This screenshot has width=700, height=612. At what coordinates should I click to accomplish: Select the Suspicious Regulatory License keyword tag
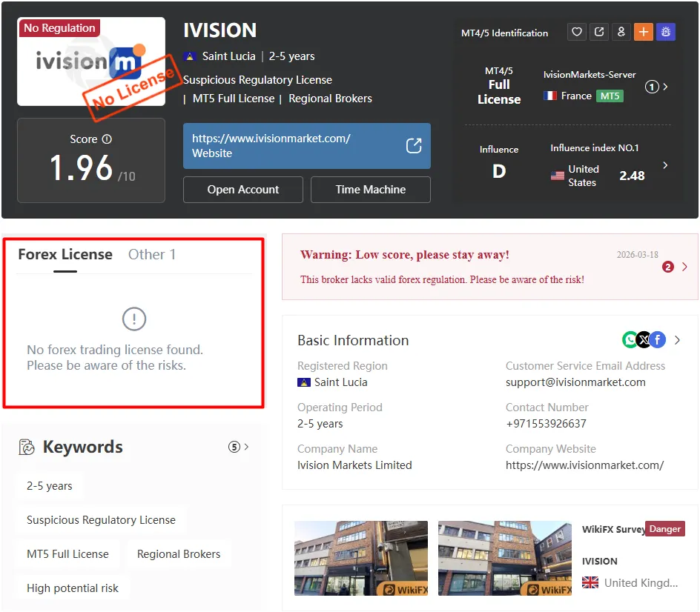[101, 520]
